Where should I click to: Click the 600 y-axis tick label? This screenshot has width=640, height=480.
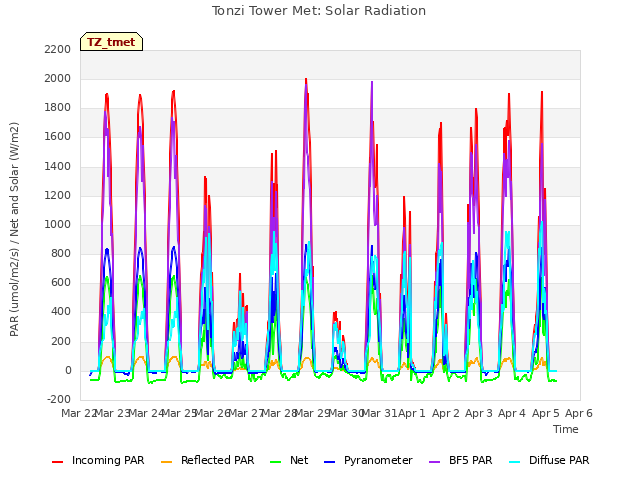(61, 283)
